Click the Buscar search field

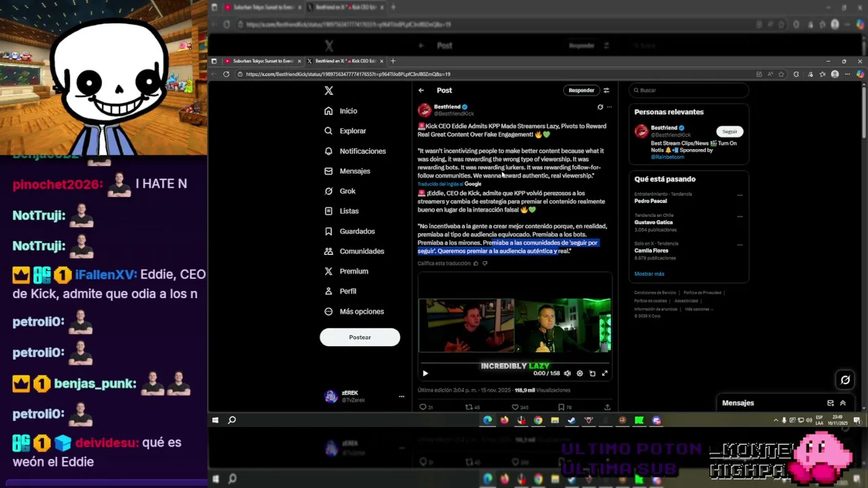pos(689,90)
